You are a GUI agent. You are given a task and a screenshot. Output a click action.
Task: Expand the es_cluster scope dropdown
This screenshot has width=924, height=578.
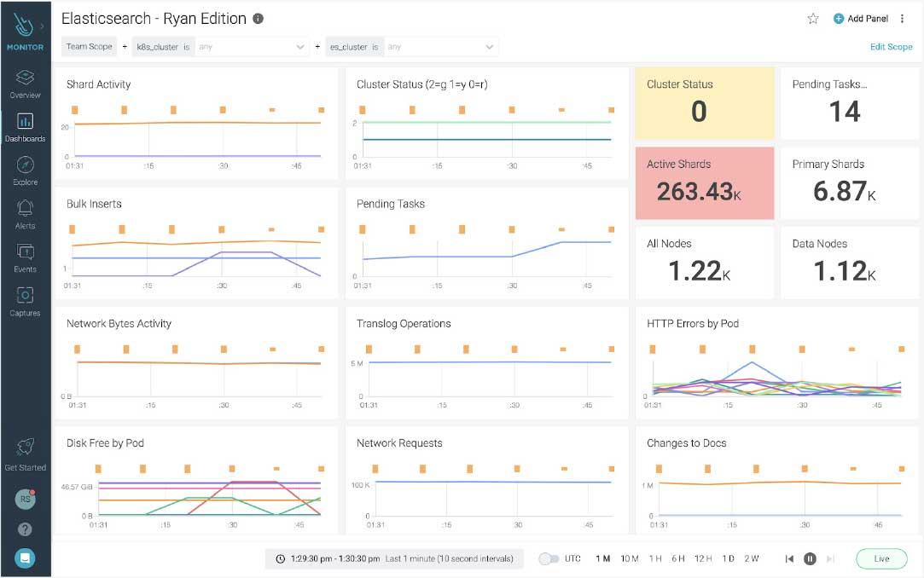click(x=489, y=47)
